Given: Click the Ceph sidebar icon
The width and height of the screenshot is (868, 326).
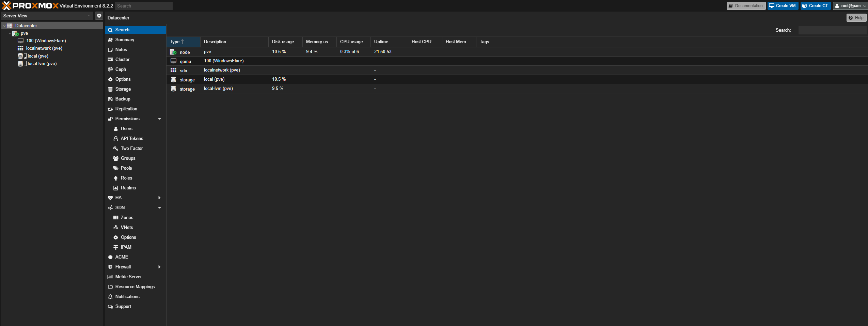Looking at the screenshot, I should coord(110,69).
